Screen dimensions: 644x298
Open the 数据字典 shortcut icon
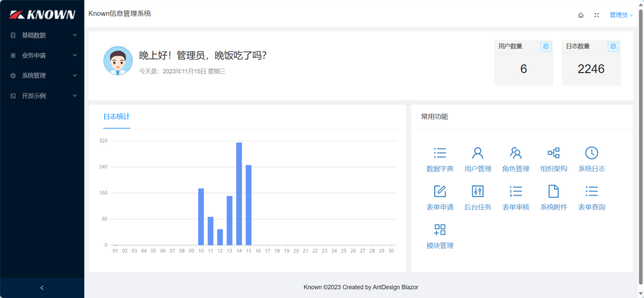440,153
